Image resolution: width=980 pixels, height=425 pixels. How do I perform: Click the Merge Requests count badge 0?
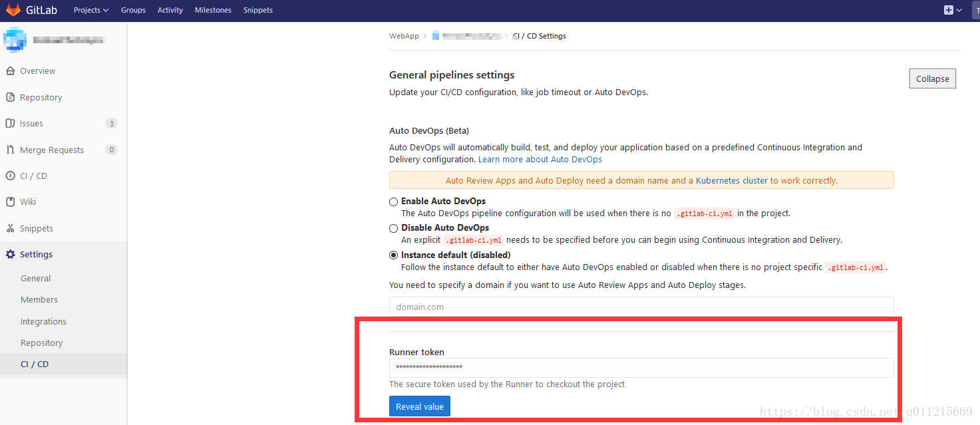tap(111, 150)
